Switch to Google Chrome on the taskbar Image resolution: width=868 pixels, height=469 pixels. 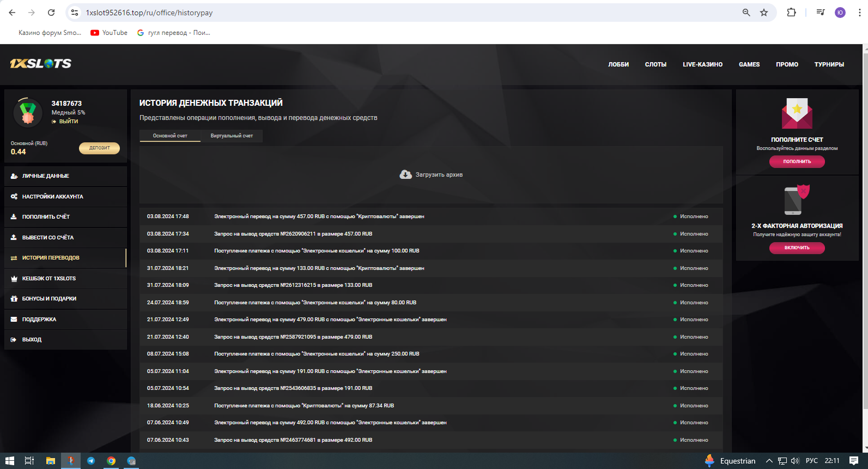[x=111, y=461]
